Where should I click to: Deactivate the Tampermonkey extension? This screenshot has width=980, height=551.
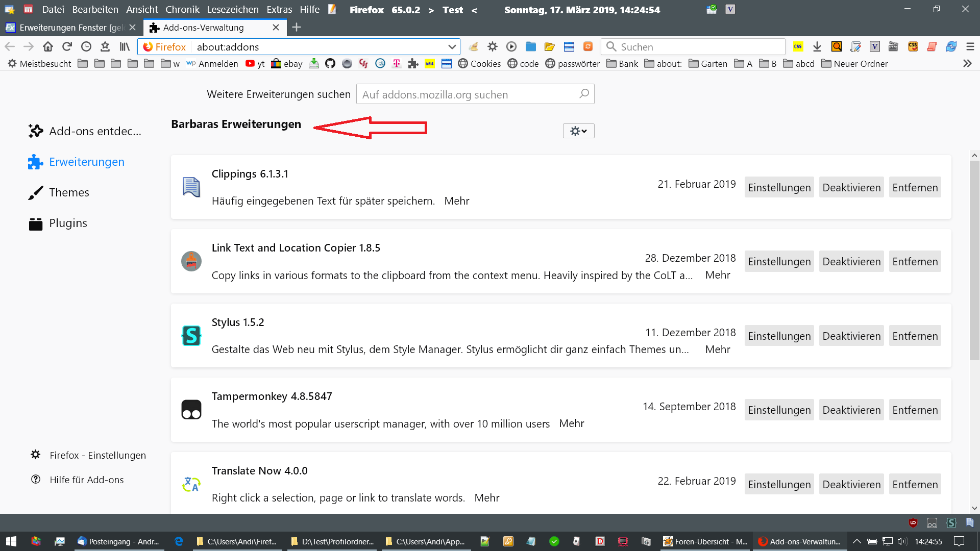click(x=851, y=410)
